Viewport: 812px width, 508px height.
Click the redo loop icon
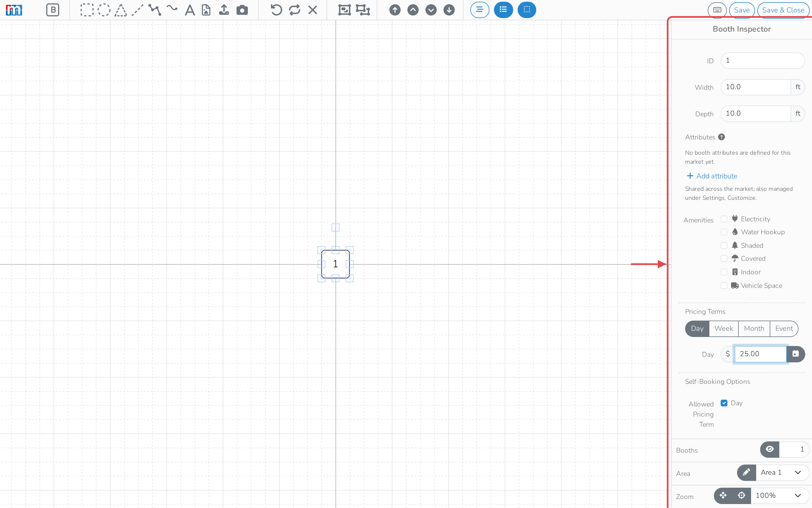[295, 10]
